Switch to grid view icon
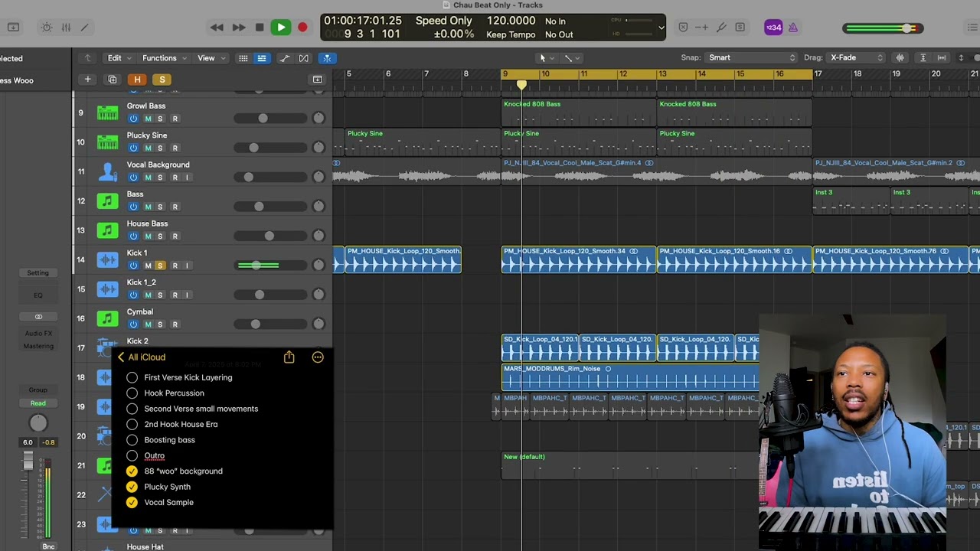The height and width of the screenshot is (551, 980). click(x=243, y=58)
